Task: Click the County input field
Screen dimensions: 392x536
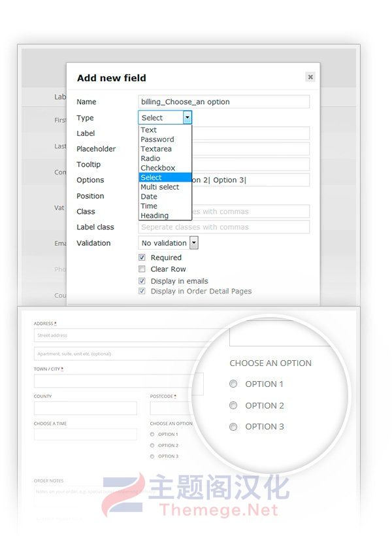Action: [86, 409]
